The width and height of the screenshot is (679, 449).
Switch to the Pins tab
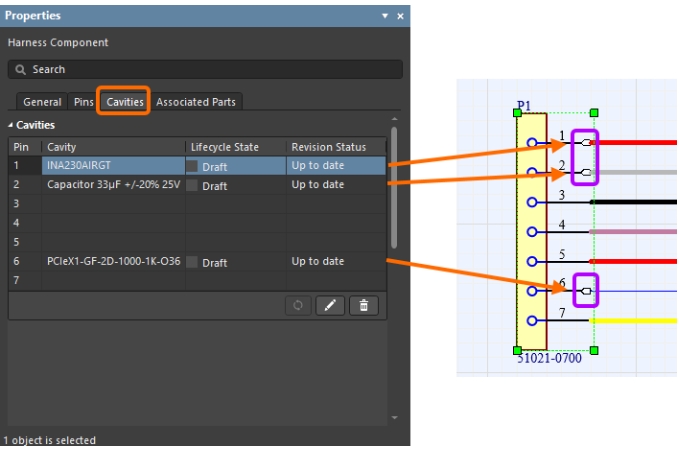(x=83, y=102)
